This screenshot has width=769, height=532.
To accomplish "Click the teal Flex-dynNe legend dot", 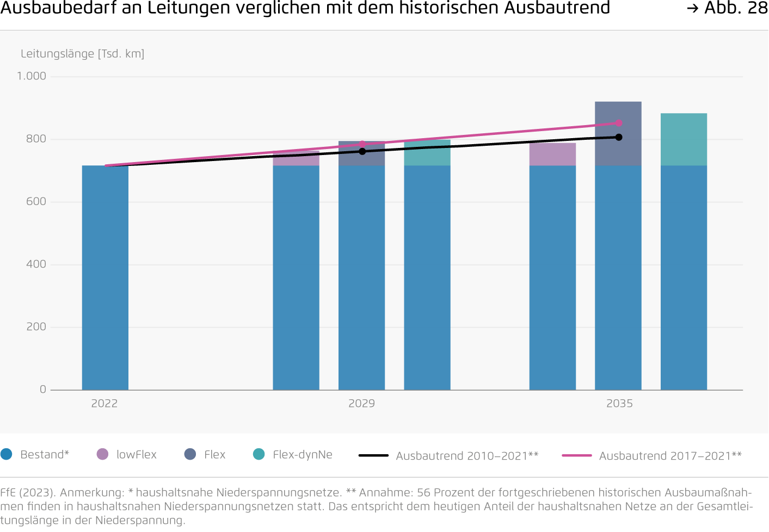I will (x=259, y=454).
